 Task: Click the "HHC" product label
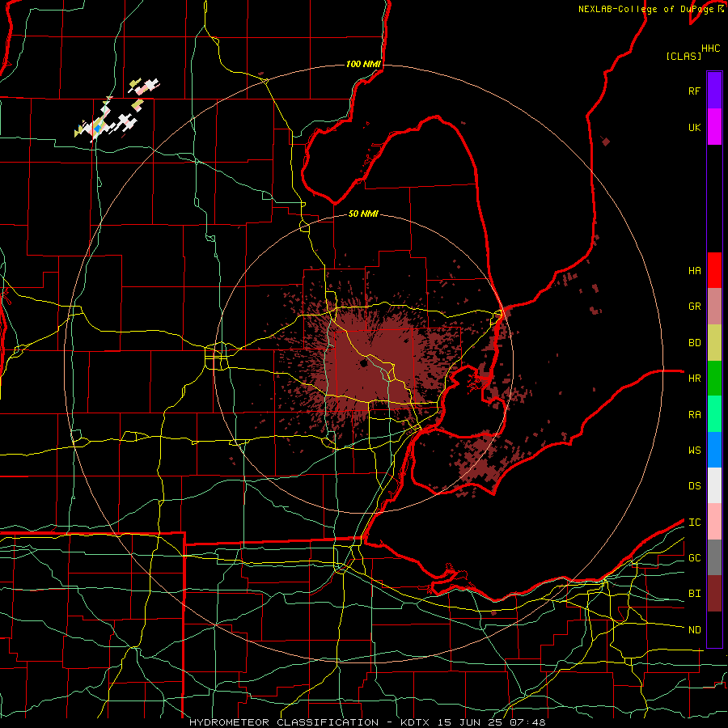coord(710,49)
